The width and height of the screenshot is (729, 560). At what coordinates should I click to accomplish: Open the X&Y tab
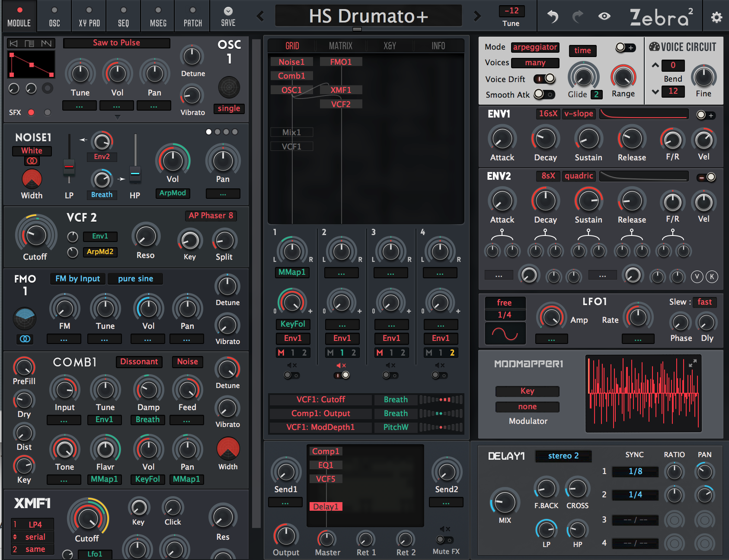[390, 46]
